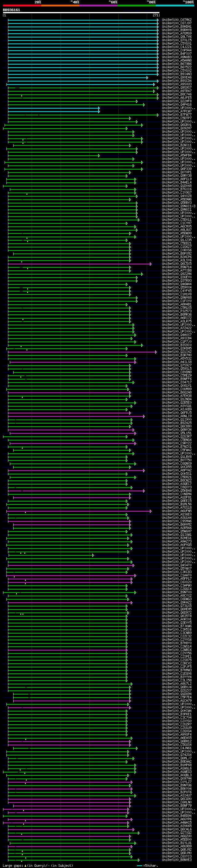Screen dimensions: 197x868
Task: Click the green alignment bar for UniRef100_B7FW77
Action: pyautogui.click(x=83, y=115)
